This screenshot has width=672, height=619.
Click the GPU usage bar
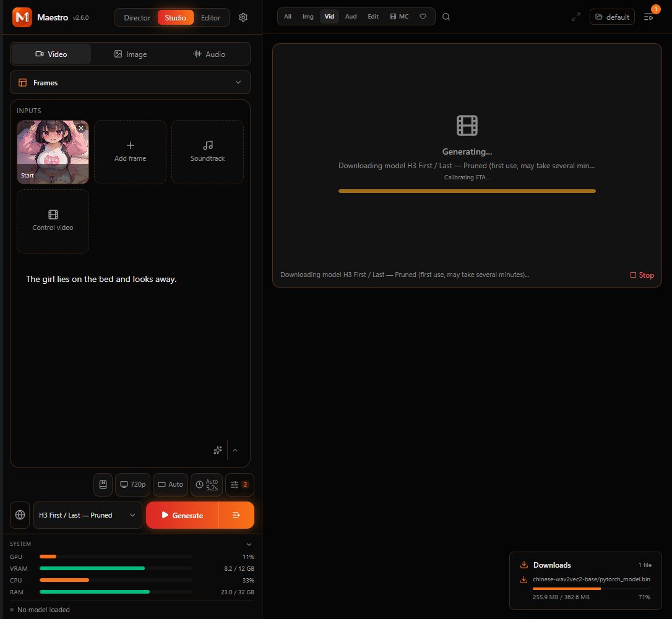pos(116,557)
